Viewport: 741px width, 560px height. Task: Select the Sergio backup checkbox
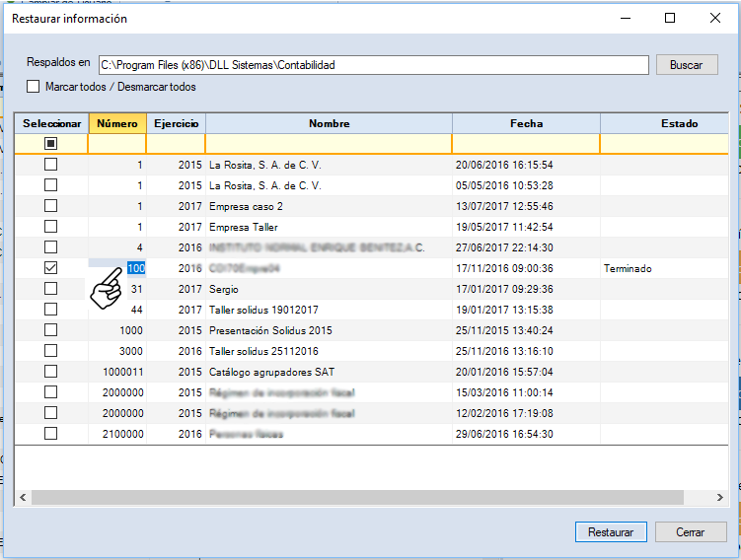(x=50, y=289)
